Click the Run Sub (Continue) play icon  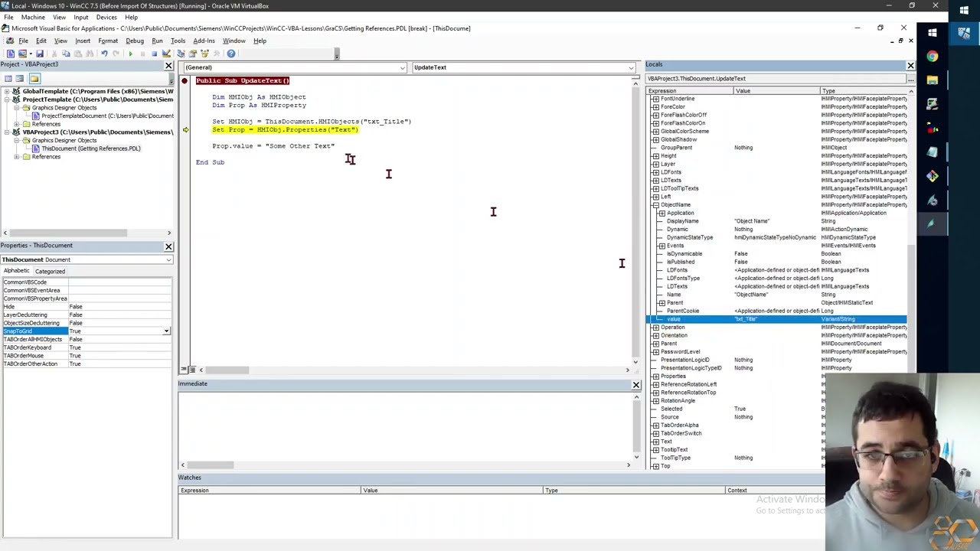pyautogui.click(x=130, y=54)
